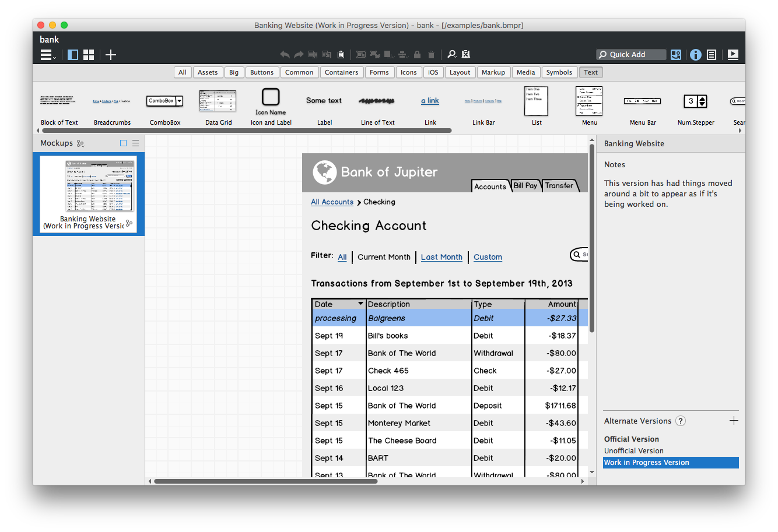Viewport: 778px width, 532px height.
Task: Pick the Data Grid control from the library
Action: (218, 106)
